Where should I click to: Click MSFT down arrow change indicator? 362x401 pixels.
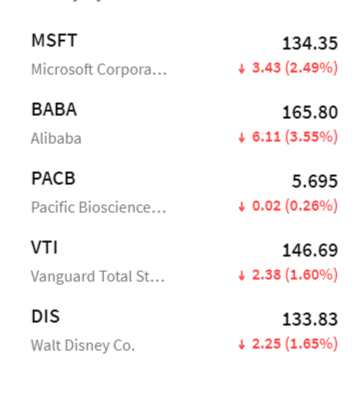[x=242, y=68]
